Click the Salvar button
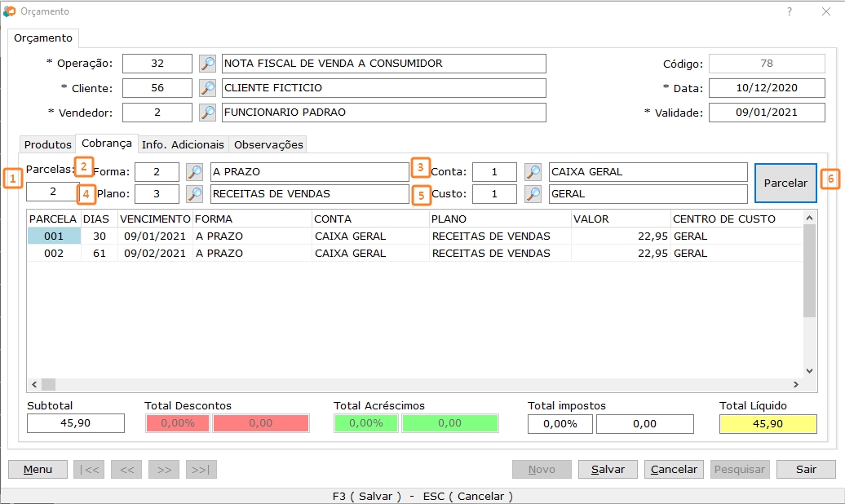The image size is (845, 504). click(608, 469)
